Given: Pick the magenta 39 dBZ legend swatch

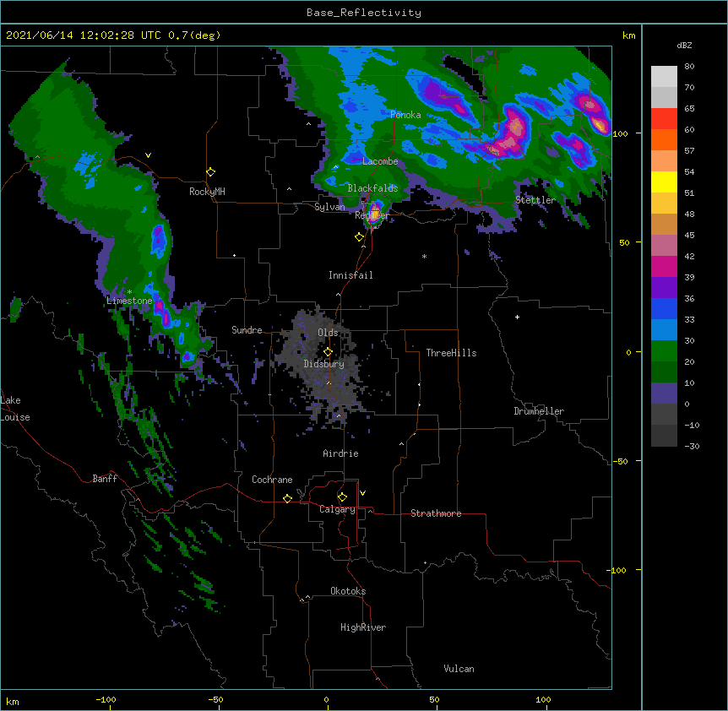Looking at the screenshot, I should [664, 266].
